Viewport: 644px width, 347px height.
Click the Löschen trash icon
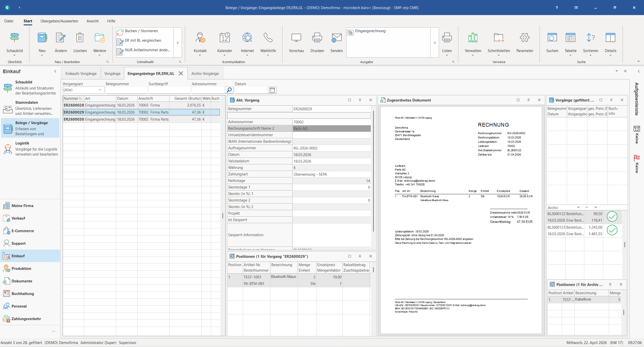[80, 38]
